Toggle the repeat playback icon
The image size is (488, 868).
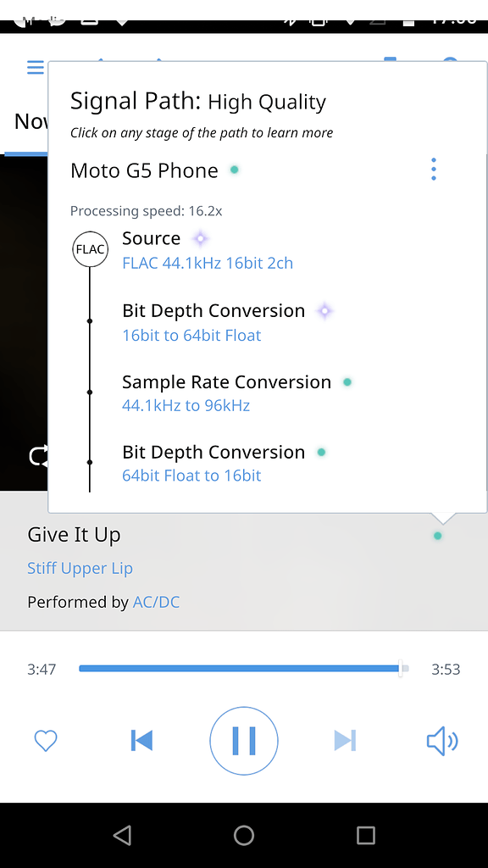(37, 457)
